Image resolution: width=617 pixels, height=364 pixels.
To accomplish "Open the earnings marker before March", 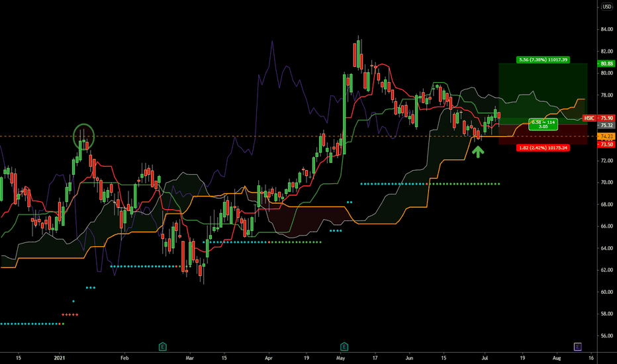I will coord(162,347).
